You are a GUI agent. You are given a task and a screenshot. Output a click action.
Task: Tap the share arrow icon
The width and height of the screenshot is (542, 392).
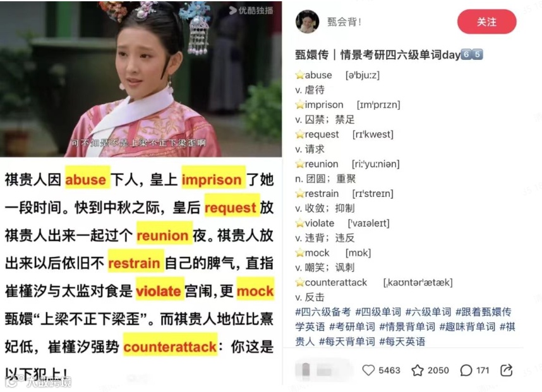click(x=507, y=370)
